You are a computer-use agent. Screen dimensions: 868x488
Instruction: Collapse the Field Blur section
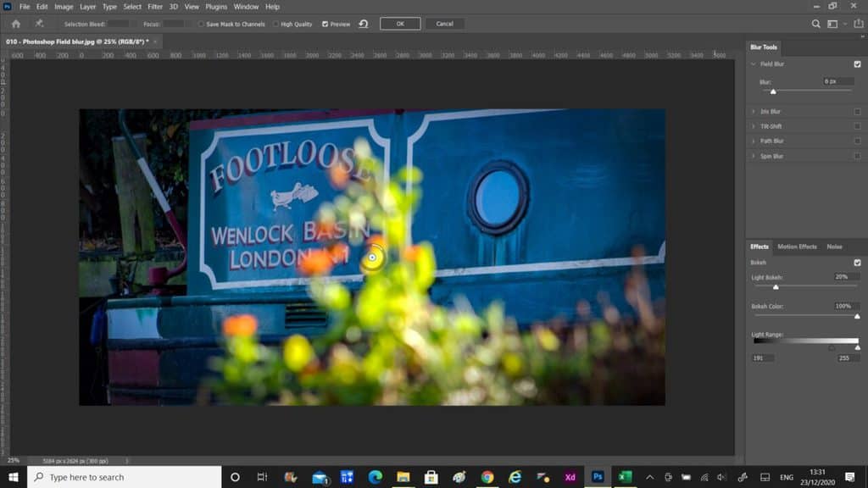(754, 64)
